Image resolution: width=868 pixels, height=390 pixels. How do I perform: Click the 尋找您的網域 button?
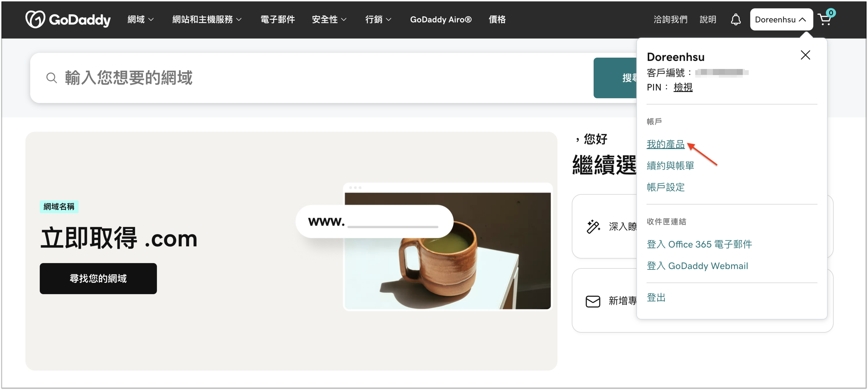click(x=98, y=278)
